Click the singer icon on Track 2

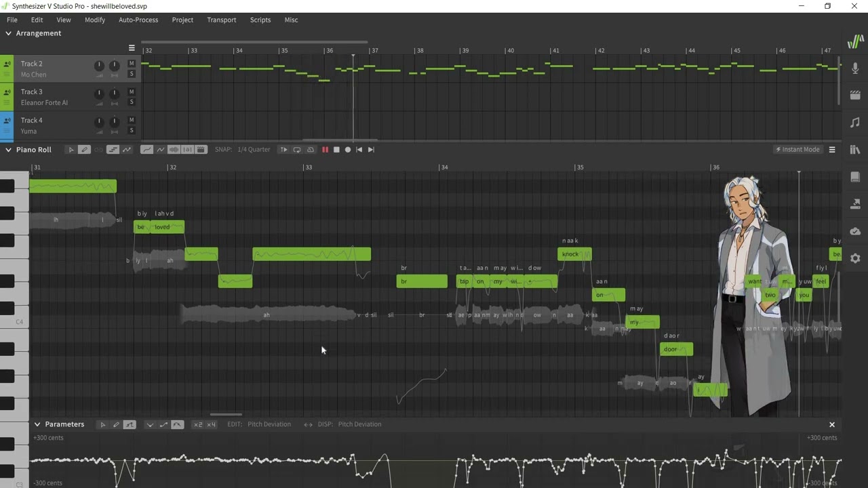tap(7, 64)
